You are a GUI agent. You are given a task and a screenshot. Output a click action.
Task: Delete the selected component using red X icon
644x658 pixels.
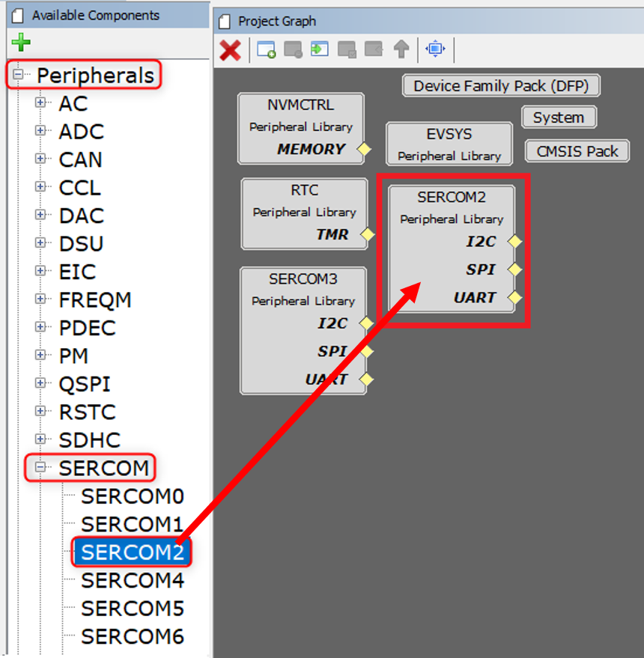(x=231, y=50)
